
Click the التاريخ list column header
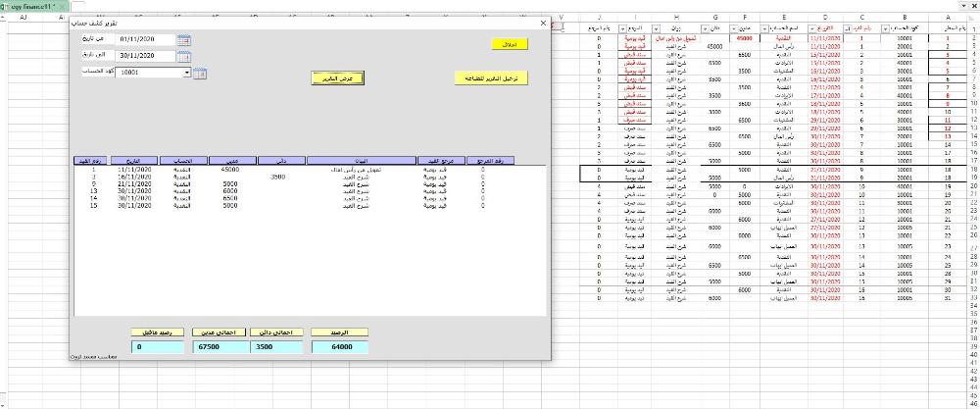pos(134,161)
